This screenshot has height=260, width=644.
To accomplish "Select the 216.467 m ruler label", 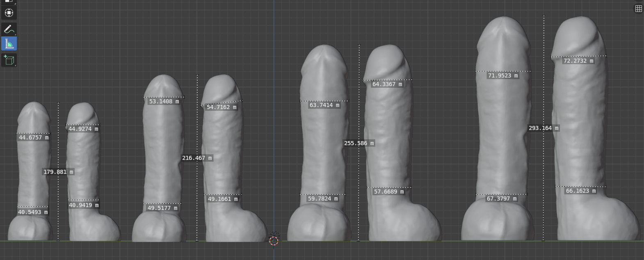I will pos(197,158).
